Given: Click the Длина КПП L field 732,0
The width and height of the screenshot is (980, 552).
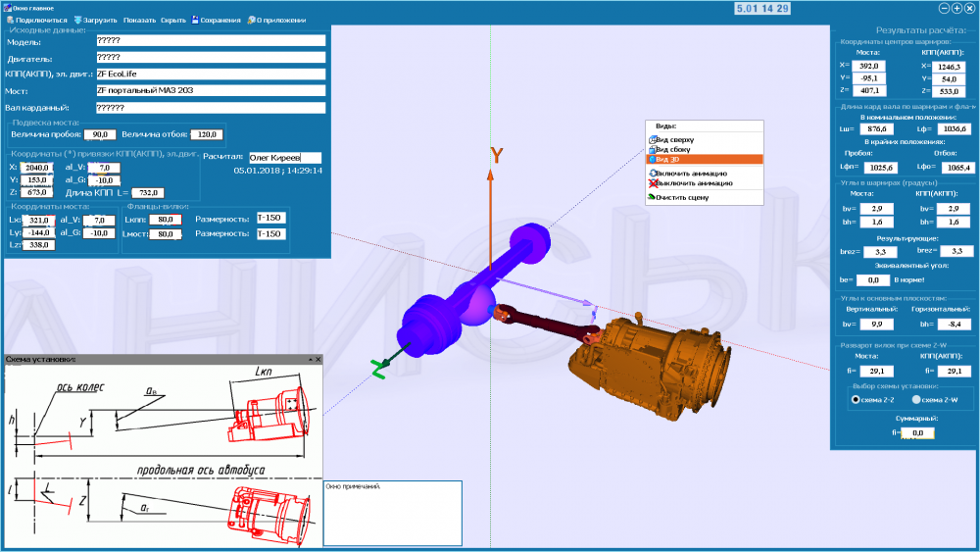Looking at the screenshot, I should pos(148,192).
